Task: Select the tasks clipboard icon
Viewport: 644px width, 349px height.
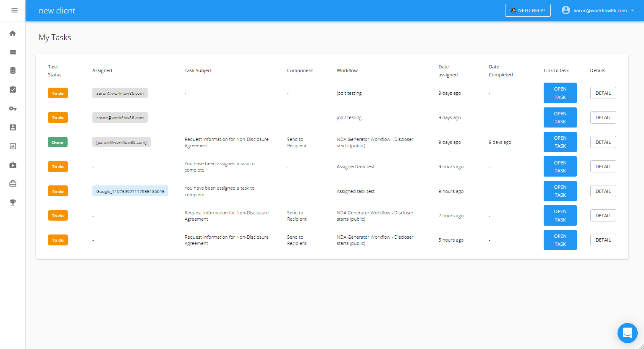Action: (x=13, y=90)
